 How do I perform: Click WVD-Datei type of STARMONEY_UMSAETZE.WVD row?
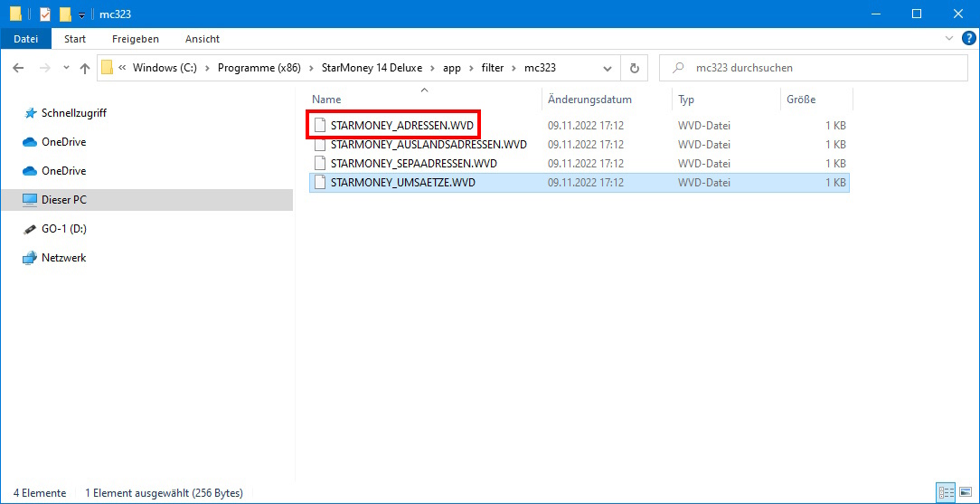pyautogui.click(x=703, y=183)
